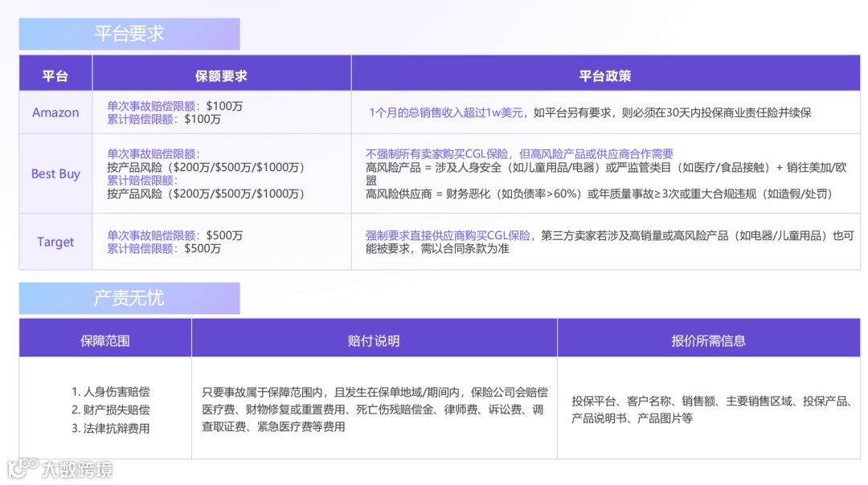Click the 产责无忧 section heading
The height and width of the screenshot is (485, 868).
tap(129, 298)
